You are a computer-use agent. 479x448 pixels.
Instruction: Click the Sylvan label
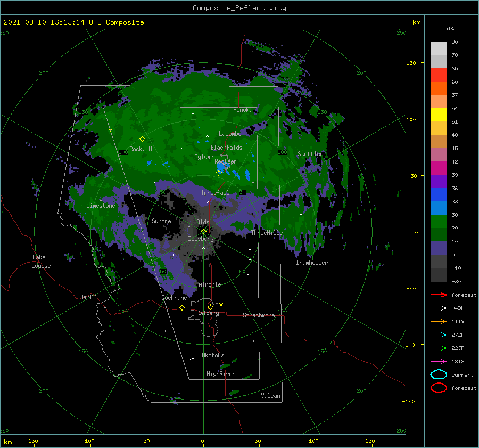pos(204,157)
